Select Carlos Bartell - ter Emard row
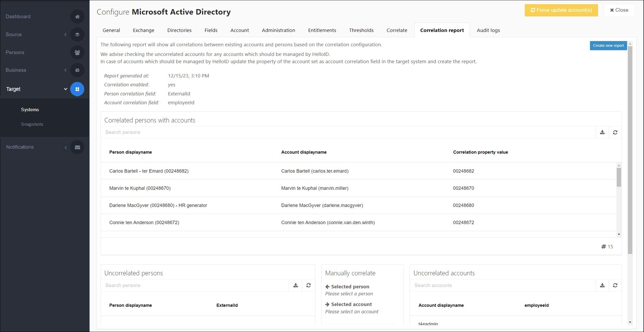 [359, 171]
